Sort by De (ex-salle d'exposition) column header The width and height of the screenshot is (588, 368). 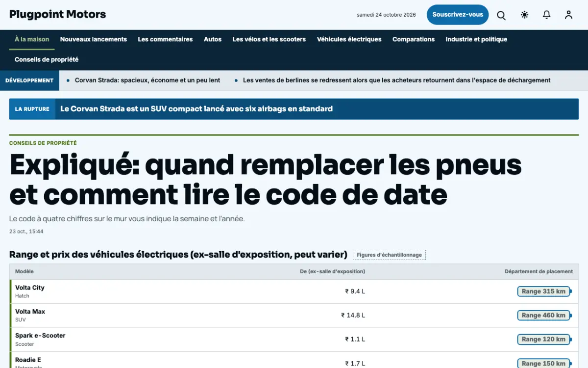(333, 271)
